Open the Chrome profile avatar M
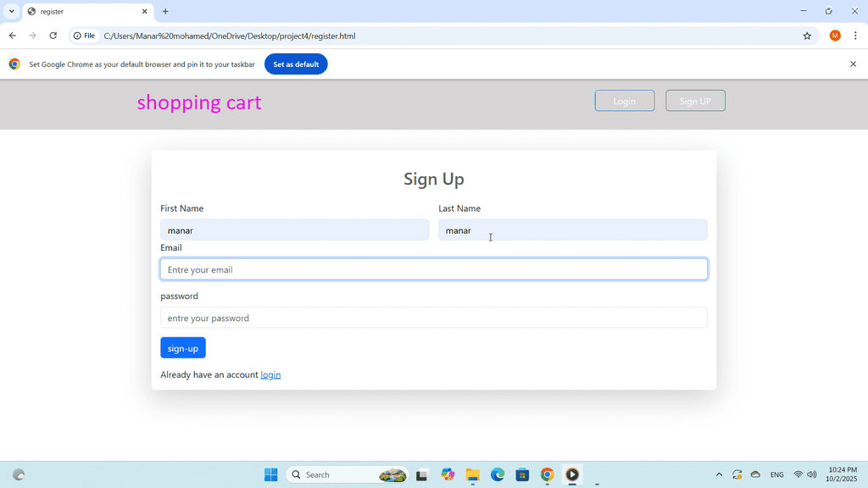This screenshot has width=868, height=488. click(x=835, y=36)
